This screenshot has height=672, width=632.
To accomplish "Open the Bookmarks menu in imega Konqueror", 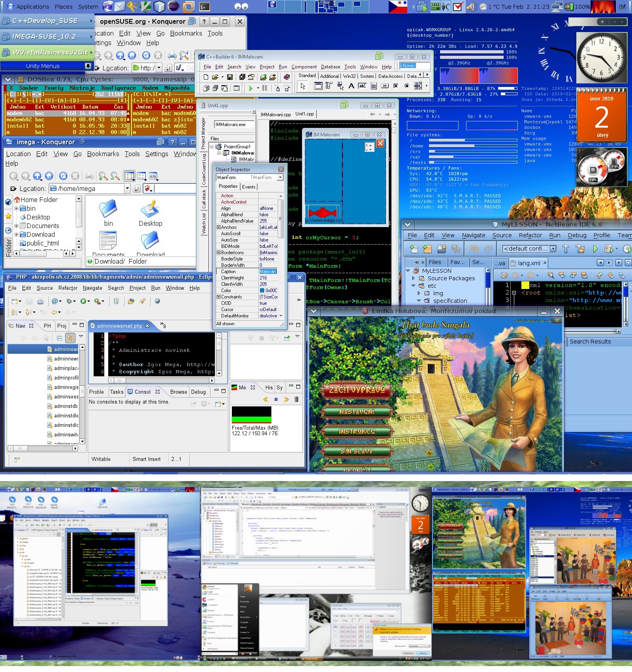I will pos(103,154).
